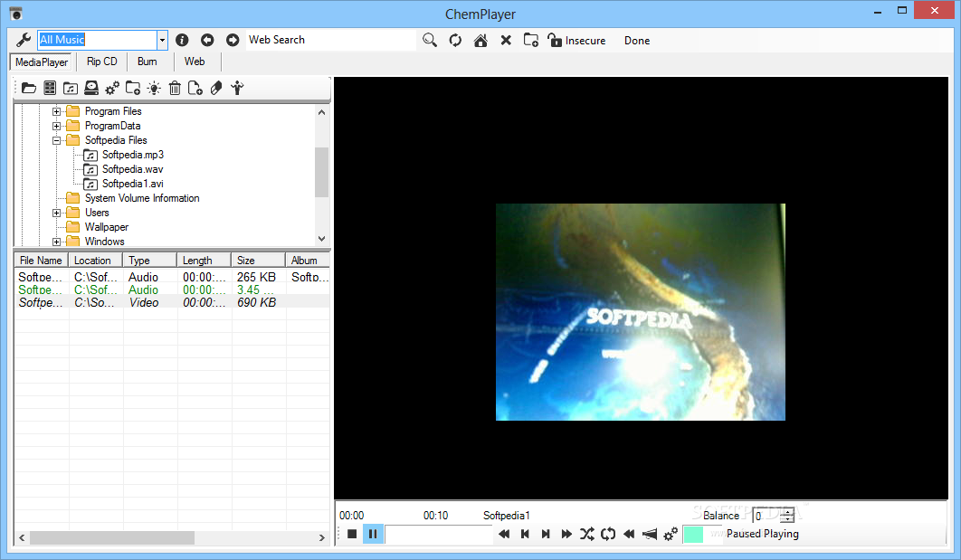Switch to the Rip CD tab
The width and height of the screenshot is (961, 560).
click(101, 62)
